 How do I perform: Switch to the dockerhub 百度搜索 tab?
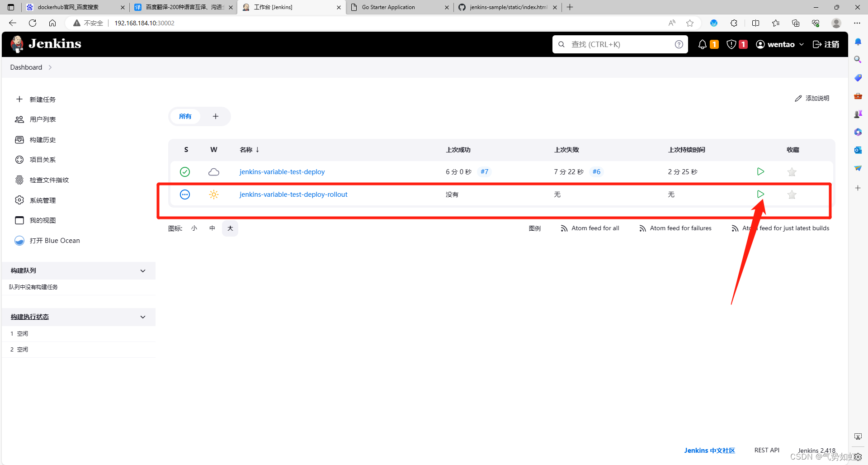[x=75, y=7]
